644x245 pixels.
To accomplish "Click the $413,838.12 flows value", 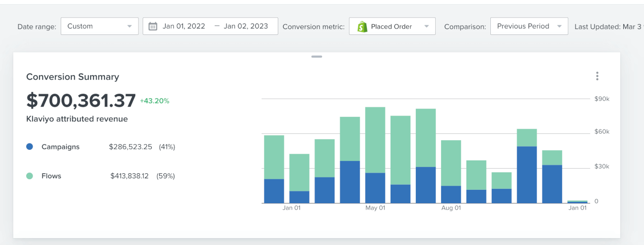I will coord(129,176).
